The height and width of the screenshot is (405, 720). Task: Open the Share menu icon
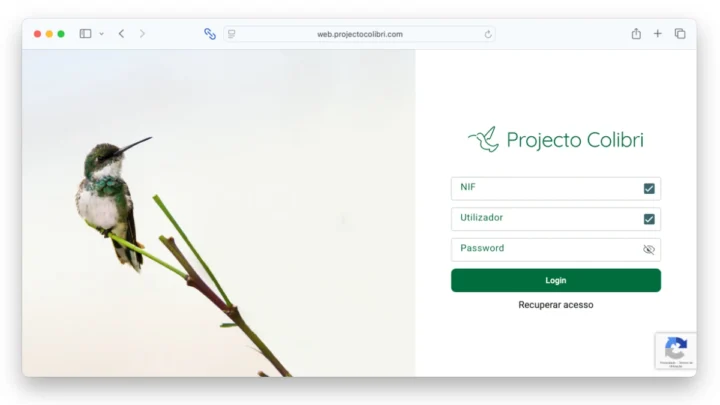point(636,34)
